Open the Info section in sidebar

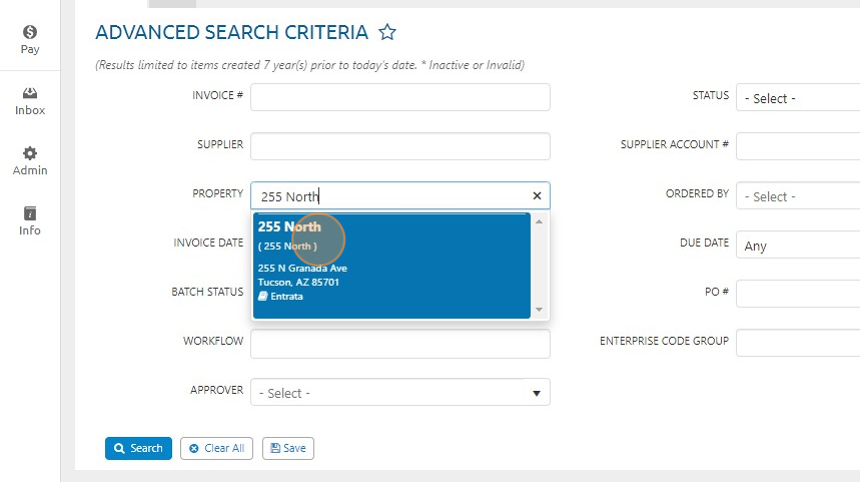(30, 222)
